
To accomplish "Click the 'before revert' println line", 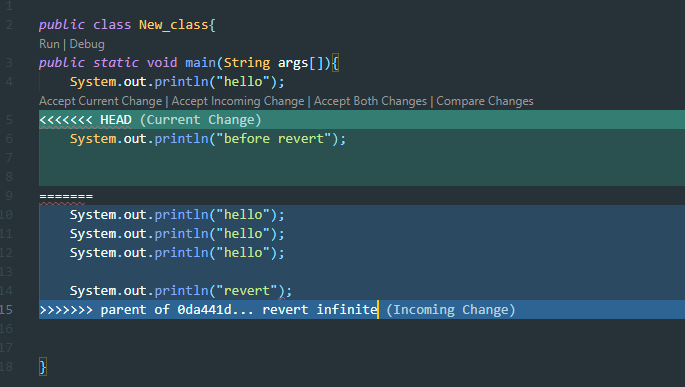I will pyautogui.click(x=208, y=139).
